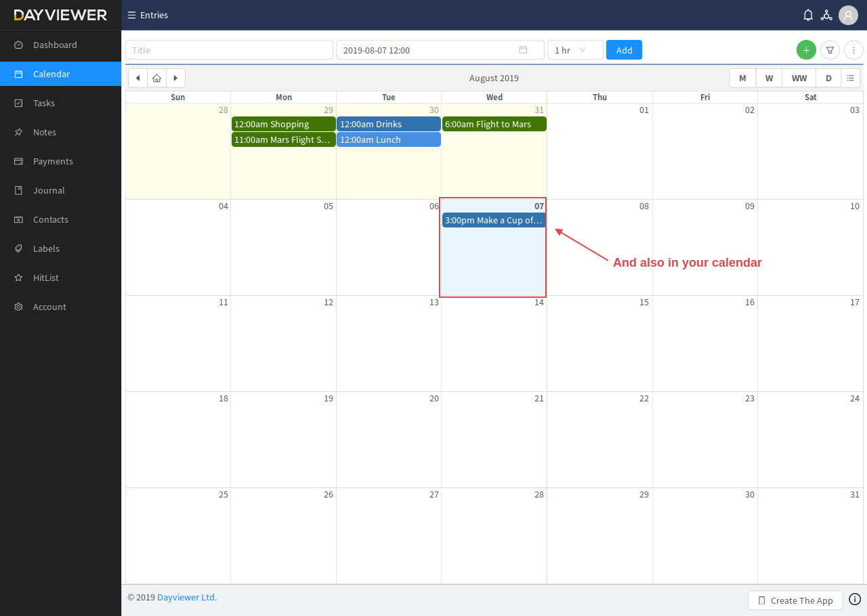Open HitList section
The width and height of the screenshot is (867, 616).
[61, 278]
